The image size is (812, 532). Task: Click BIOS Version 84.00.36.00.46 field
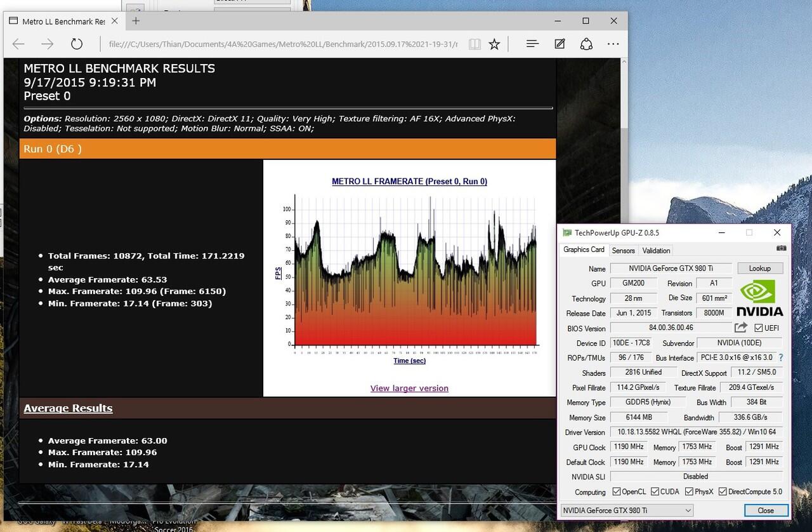tap(671, 328)
